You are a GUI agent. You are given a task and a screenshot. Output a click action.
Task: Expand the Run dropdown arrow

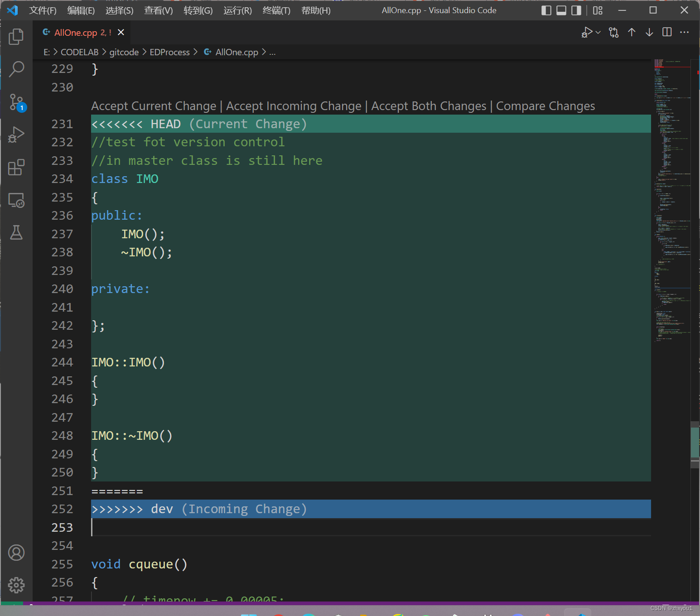click(x=598, y=32)
